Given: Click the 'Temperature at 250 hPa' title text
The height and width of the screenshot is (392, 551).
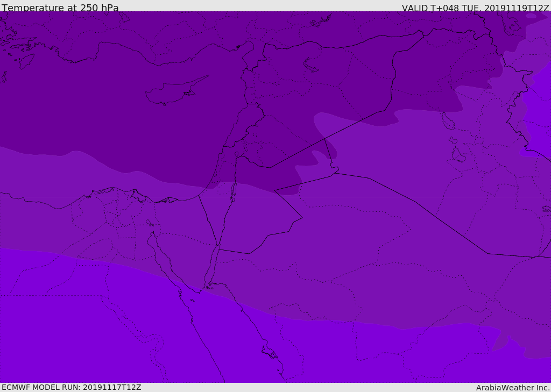Looking at the screenshot, I should 60,8.
